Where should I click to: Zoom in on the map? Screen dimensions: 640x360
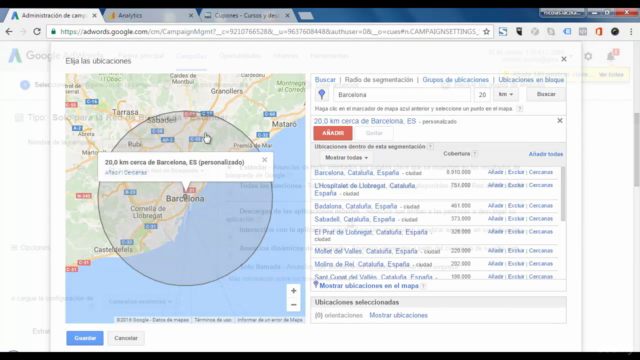tap(293, 291)
